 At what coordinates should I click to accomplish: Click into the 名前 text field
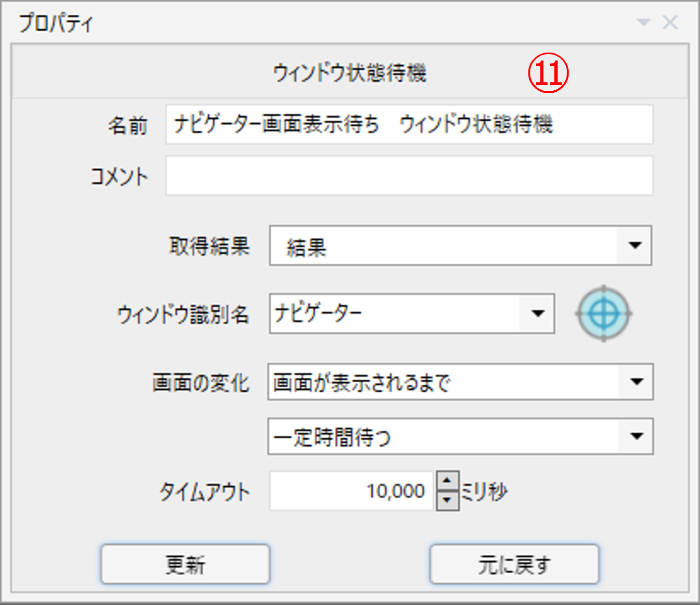point(409,124)
